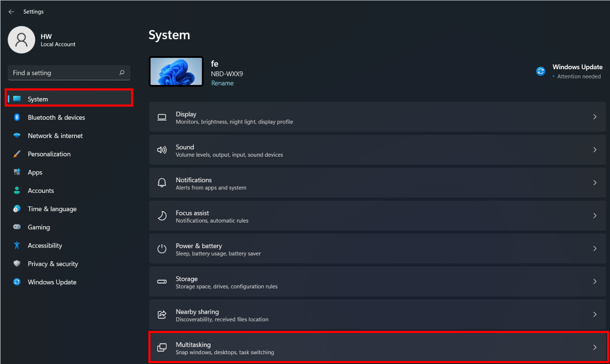The image size is (610, 364).
Task: Click the Sound speaker icon
Action: (162, 150)
